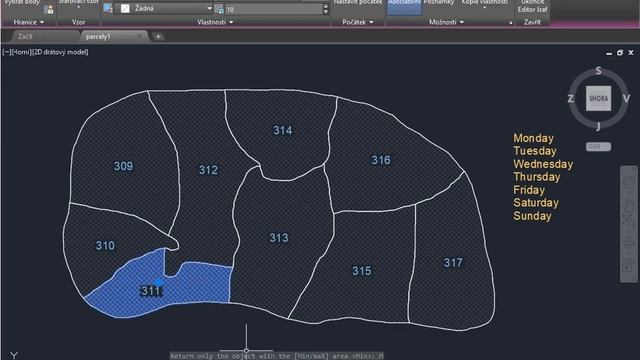The width and height of the screenshot is (640, 360).
Task: Click the zoom extents icon in navigation bar
Action: 629,220
